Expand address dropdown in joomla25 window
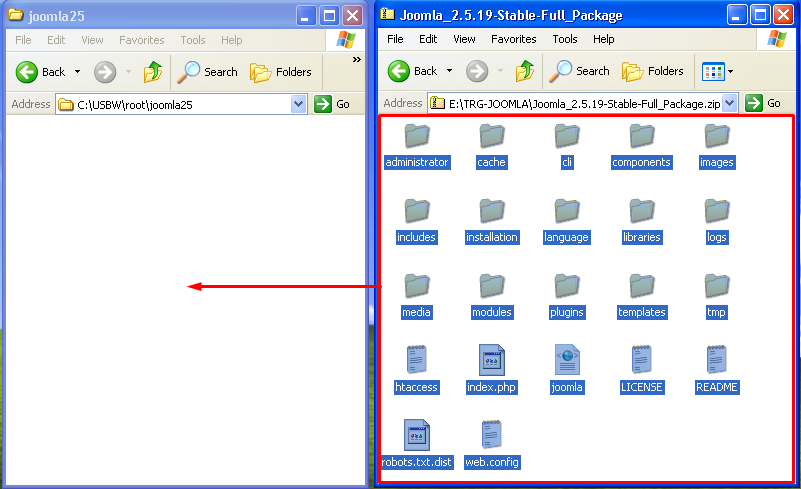Screen dimensions: 801x489 pyautogui.click(x=298, y=104)
